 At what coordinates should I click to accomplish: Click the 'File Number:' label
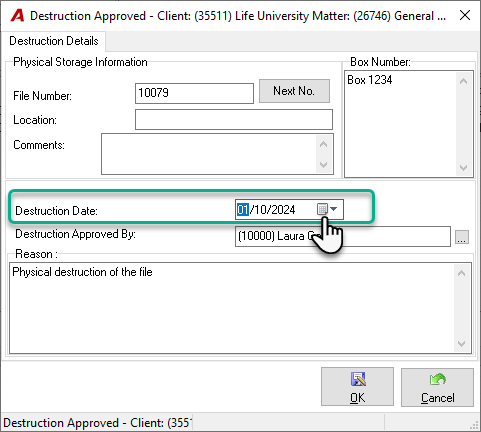click(x=42, y=96)
